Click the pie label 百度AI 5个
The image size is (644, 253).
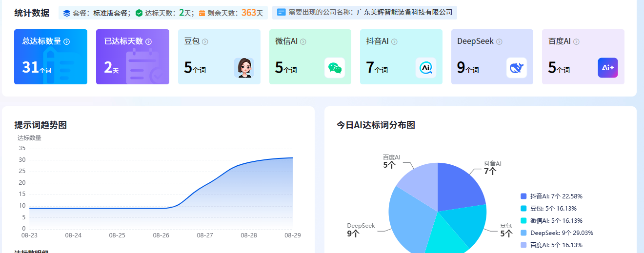tap(392, 161)
